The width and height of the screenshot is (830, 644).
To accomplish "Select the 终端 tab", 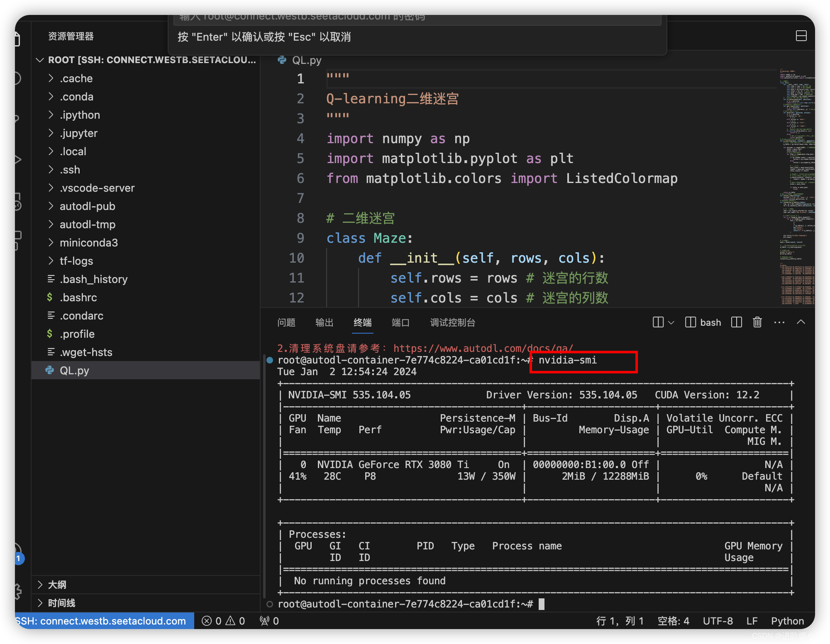I will (x=363, y=322).
